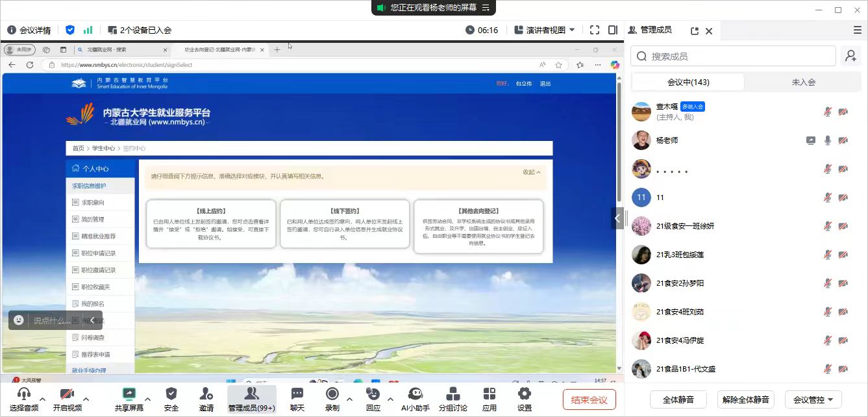Open the 应用 apps icon

pyautogui.click(x=489, y=394)
